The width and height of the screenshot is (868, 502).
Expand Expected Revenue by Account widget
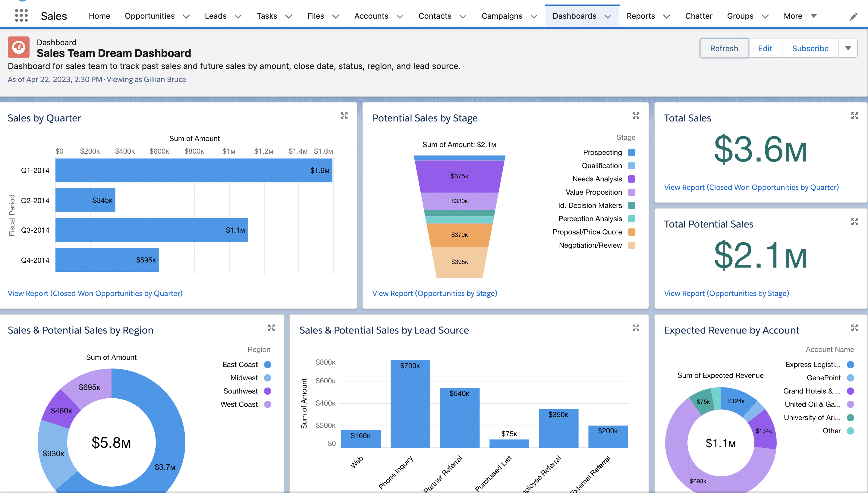[854, 328]
